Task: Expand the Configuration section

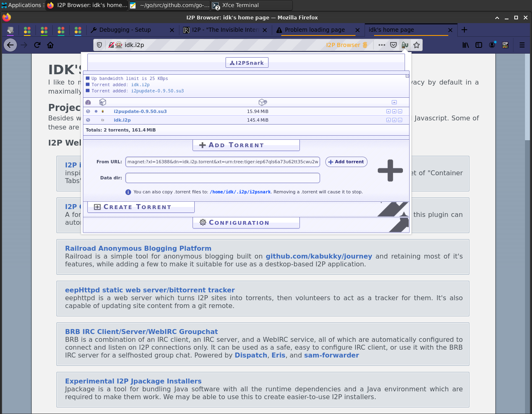Action: 246,223
